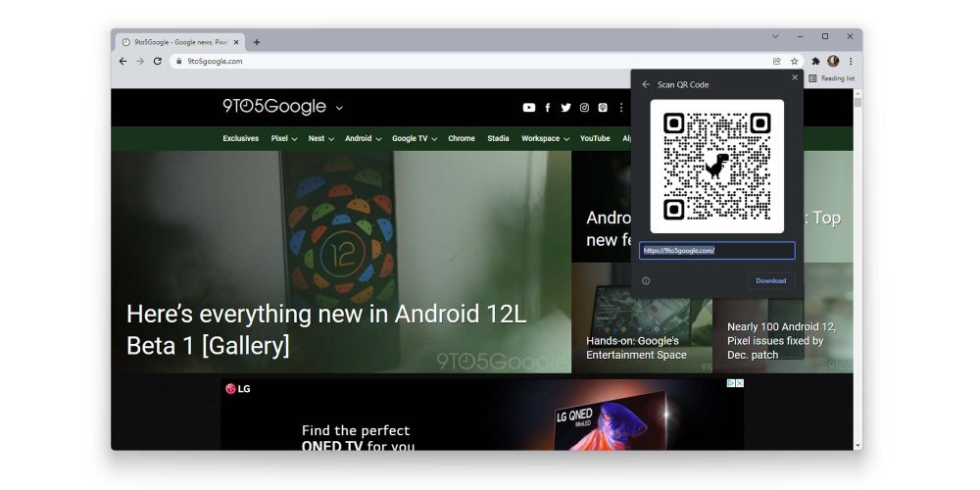Open the Reading list panel
The width and height of the screenshot is (980, 490).
[x=832, y=78]
